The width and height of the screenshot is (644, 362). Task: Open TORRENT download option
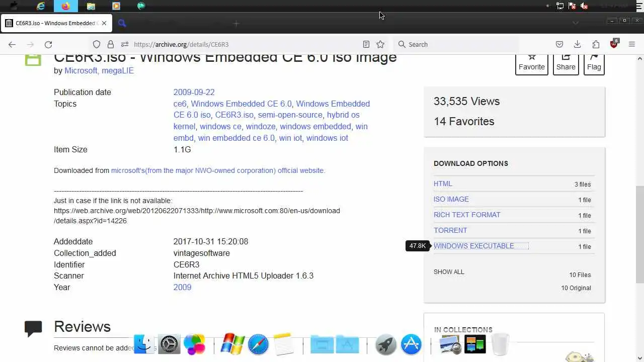(x=450, y=231)
